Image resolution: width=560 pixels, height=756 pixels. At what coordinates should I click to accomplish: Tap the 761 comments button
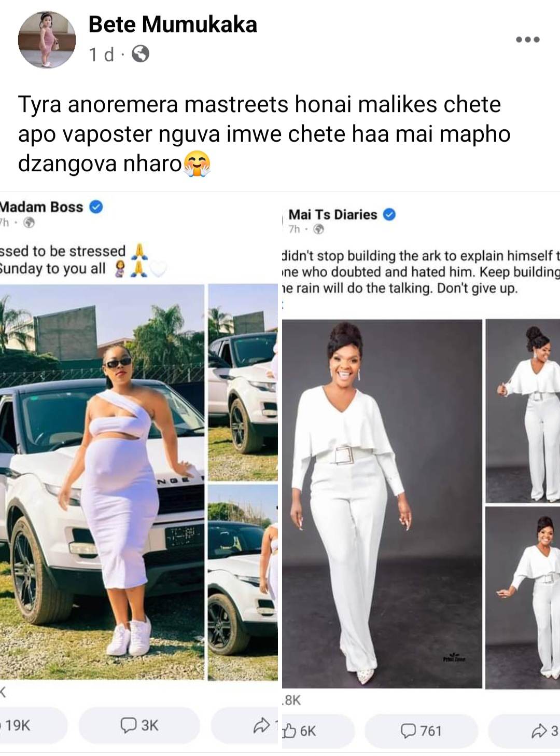pyautogui.click(x=421, y=731)
